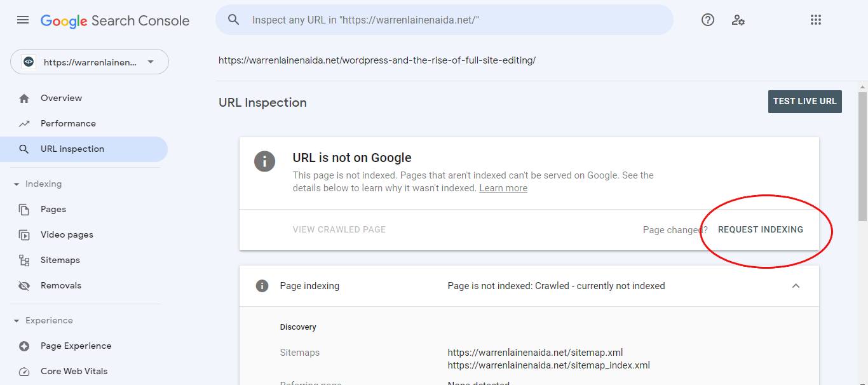The image size is (868, 385).
Task: Click the Video pages icon
Action: pyautogui.click(x=24, y=235)
